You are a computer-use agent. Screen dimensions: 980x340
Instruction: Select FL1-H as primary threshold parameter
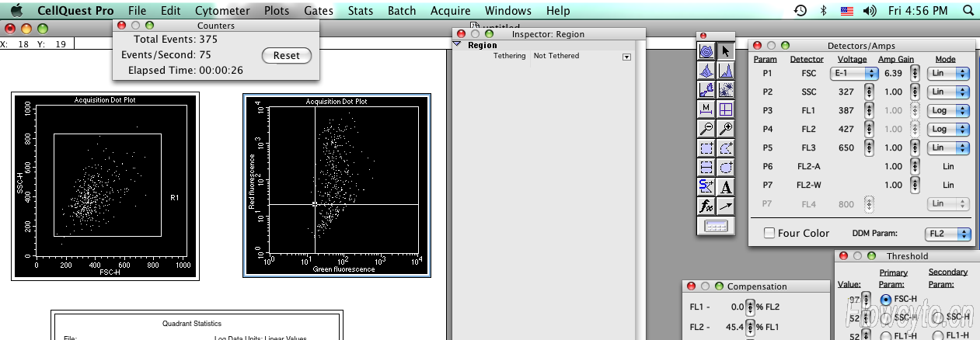pyautogui.click(x=886, y=335)
